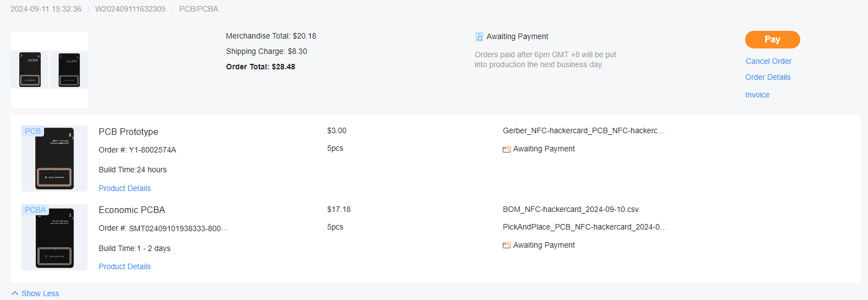Viewport: 868px width, 300px height.
Task: Click Order # Y1-8002574A text
Action: point(137,150)
